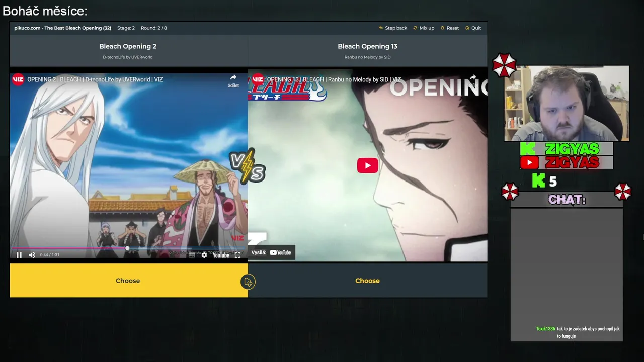This screenshot has height=362, width=644.
Task: Click the 'Bleach Opening 13' heading
Action: 367,46
